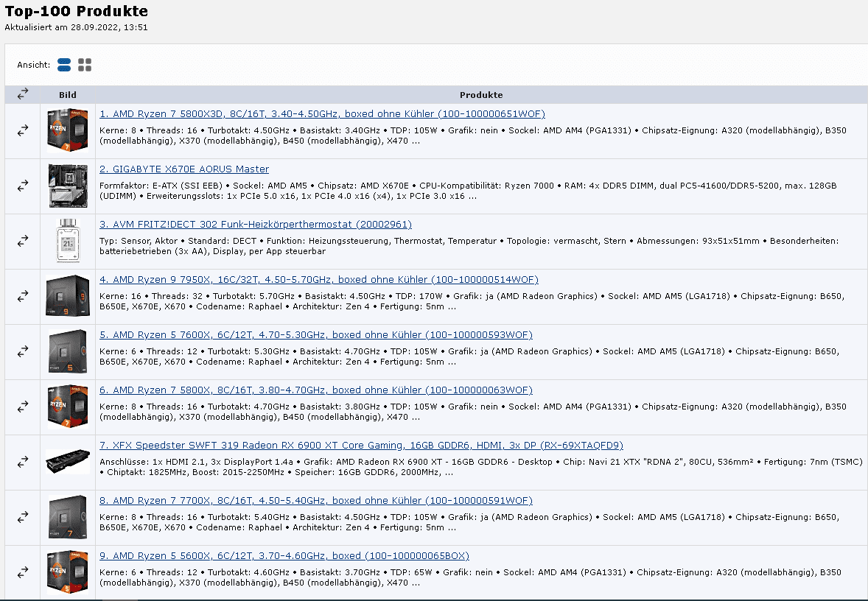
Task: Open AMD Ryzen 7 5800X3D product link
Action: click(322, 114)
